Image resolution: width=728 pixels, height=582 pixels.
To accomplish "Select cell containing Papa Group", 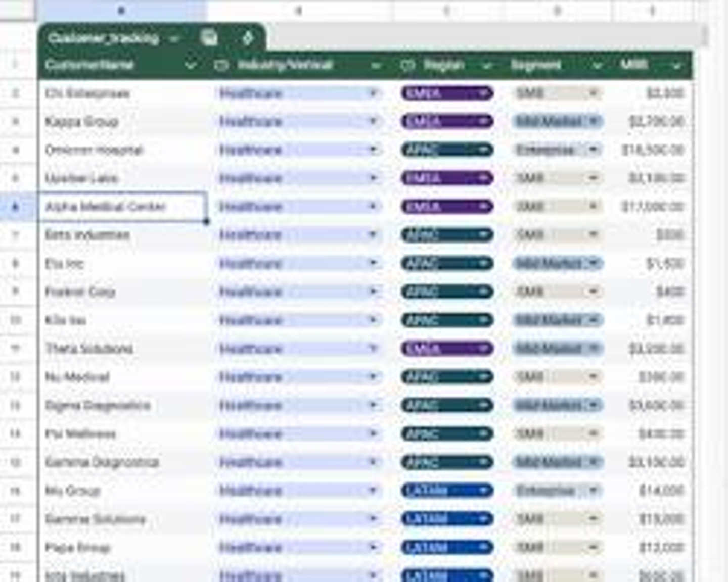I will (x=122, y=547).
